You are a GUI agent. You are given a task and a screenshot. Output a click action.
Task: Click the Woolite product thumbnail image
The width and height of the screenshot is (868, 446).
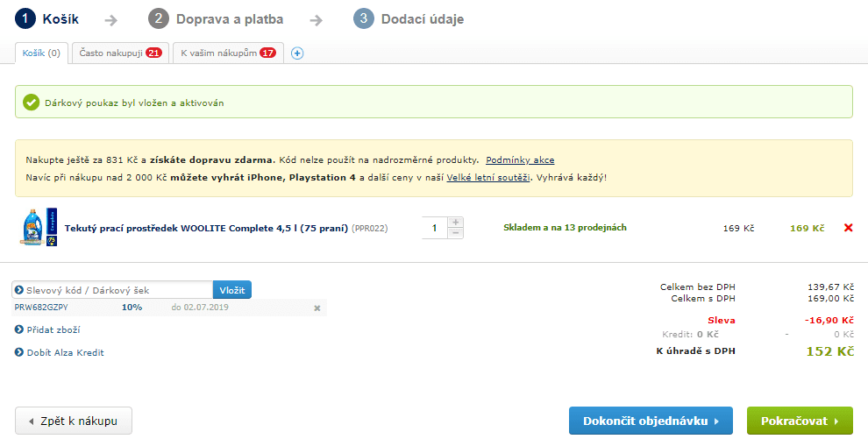[38, 228]
